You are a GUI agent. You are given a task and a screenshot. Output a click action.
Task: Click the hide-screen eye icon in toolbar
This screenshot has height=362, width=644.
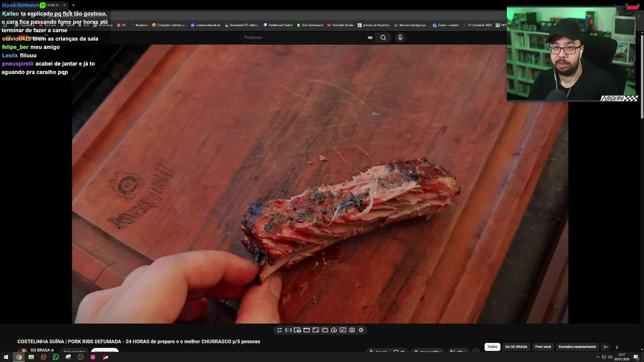tap(297, 330)
